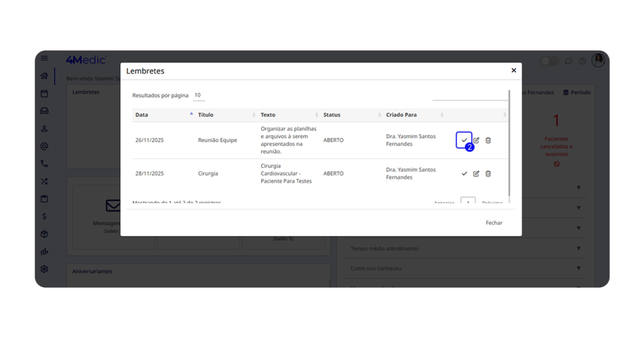This screenshot has width=644, height=338.
Task: Mark the Cirurgia reminder as completed
Action: pyautogui.click(x=464, y=174)
